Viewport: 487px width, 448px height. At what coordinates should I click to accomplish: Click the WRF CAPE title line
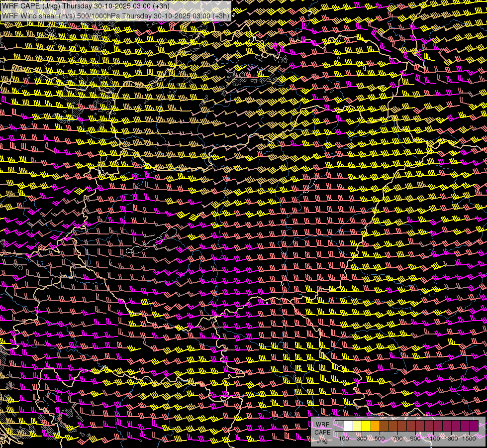pos(86,6)
